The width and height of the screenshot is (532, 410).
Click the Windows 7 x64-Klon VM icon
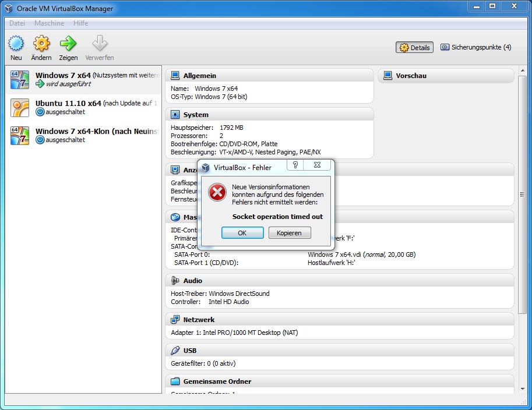[x=20, y=136]
